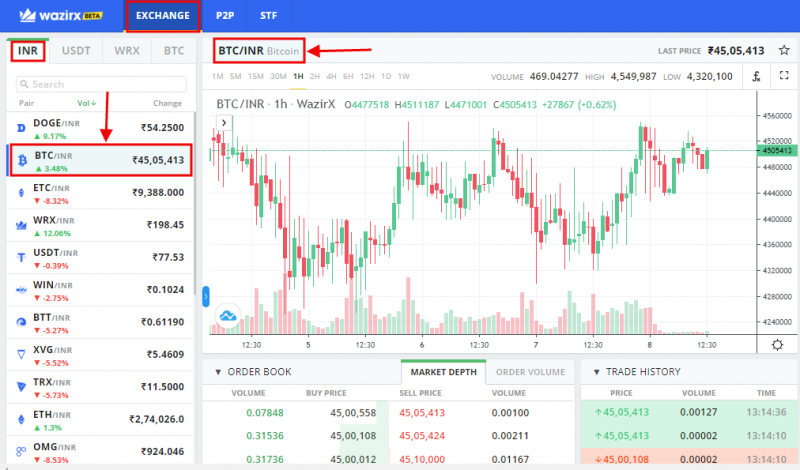Sort pairs by Change column
The height and width of the screenshot is (470, 800).
pos(167,103)
